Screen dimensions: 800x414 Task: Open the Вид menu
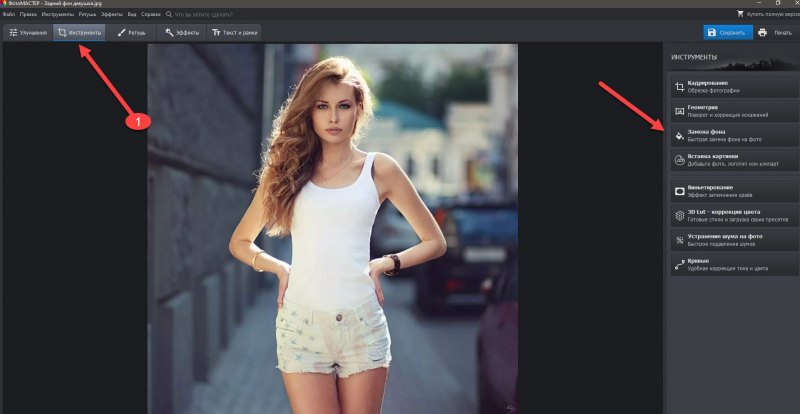point(132,14)
